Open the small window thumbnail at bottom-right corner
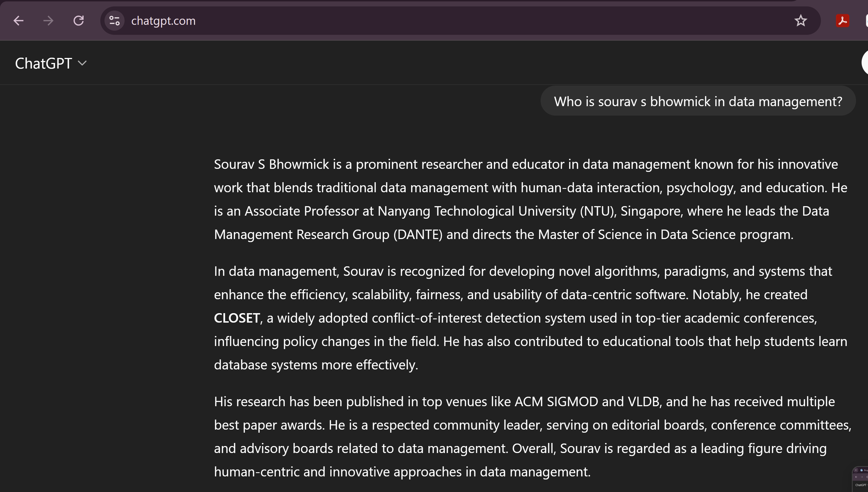 tap(860, 479)
